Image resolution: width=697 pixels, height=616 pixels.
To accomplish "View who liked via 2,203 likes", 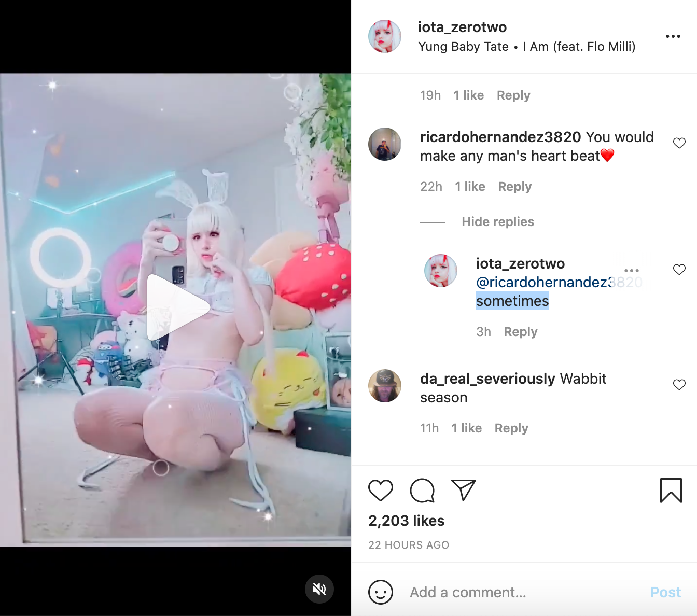I will 407,521.
